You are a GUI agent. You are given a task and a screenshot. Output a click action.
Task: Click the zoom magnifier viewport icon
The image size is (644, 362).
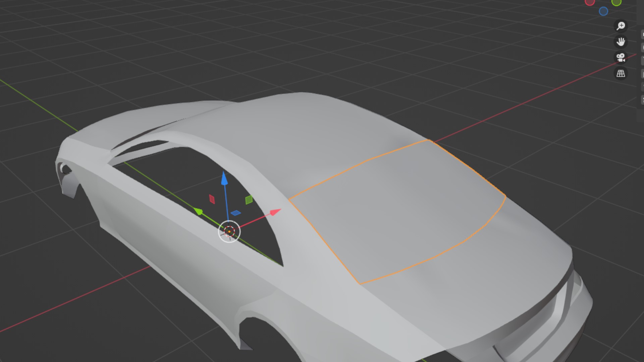(621, 26)
